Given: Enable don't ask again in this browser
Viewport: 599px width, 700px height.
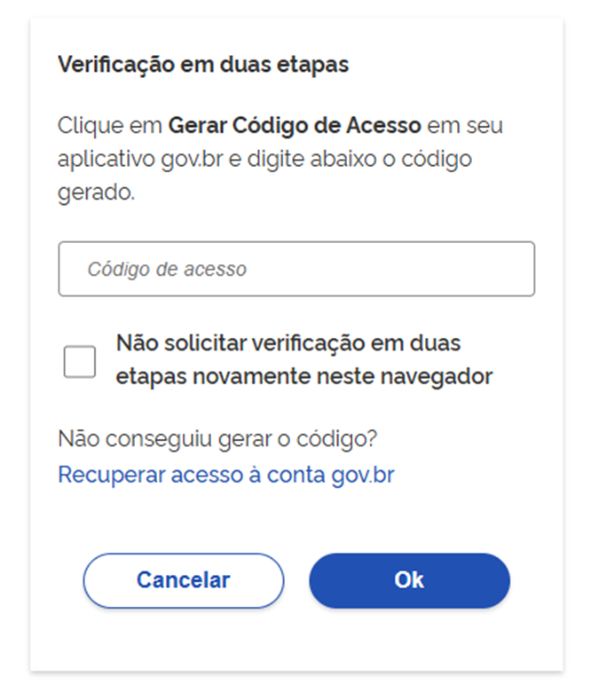Looking at the screenshot, I should (x=80, y=361).
